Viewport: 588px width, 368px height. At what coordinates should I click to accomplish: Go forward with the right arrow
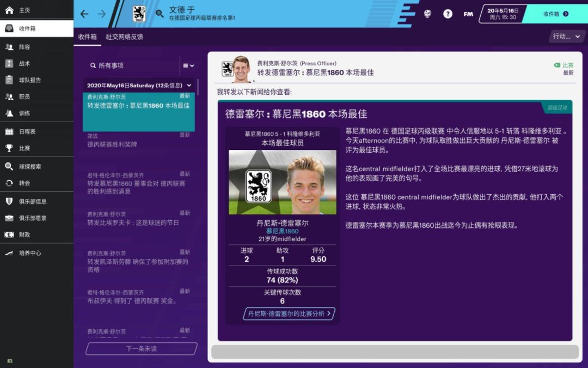102,14
